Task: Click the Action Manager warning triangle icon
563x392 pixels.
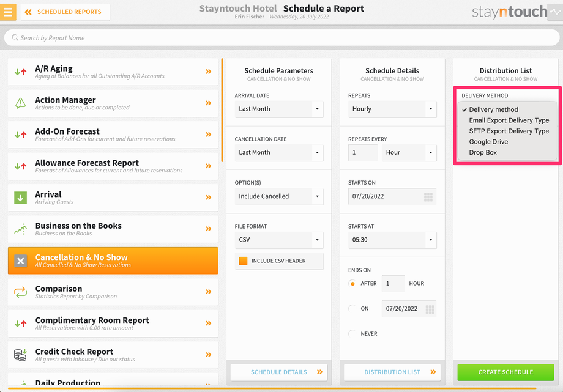Action: tap(20, 103)
